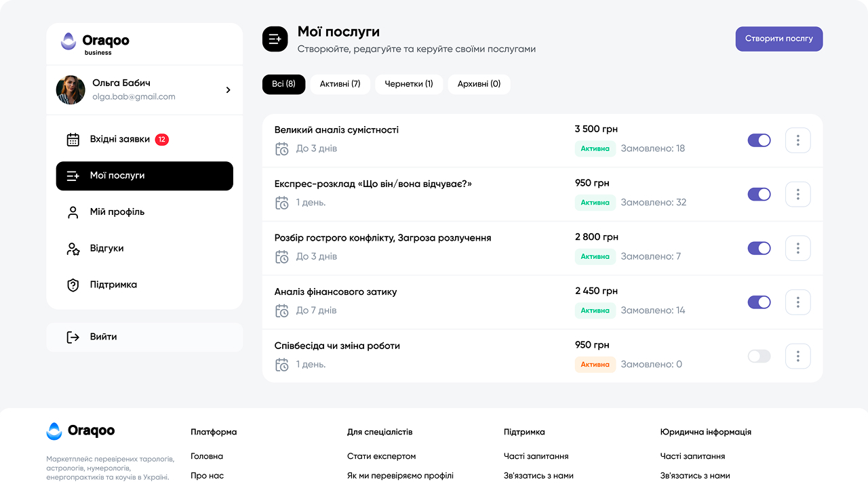Open Часті запитання under Підтримка

[x=536, y=457]
